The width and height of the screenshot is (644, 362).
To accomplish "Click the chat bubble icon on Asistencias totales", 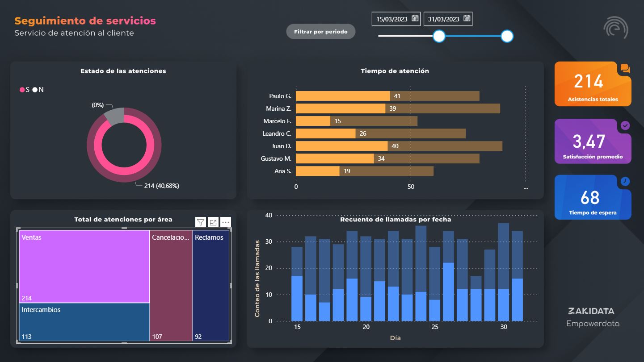I will [625, 68].
